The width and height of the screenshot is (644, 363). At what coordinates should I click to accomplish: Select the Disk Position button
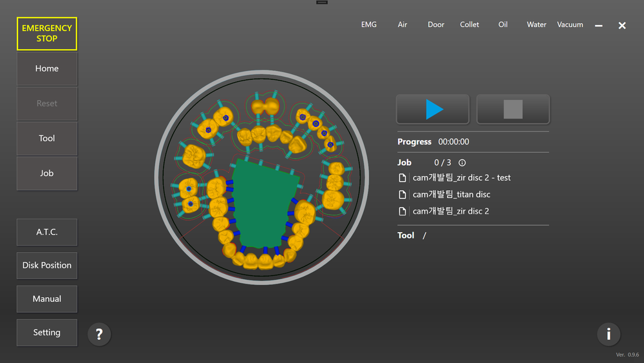click(47, 266)
